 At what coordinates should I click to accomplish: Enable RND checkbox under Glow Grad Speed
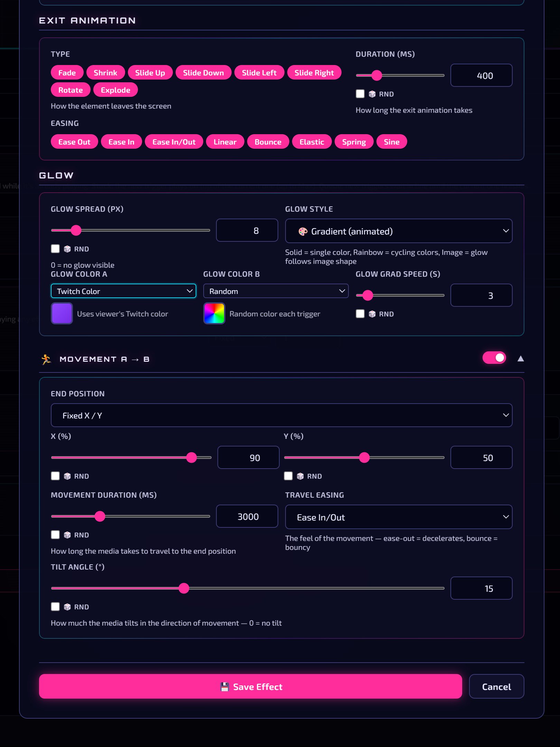[360, 314]
